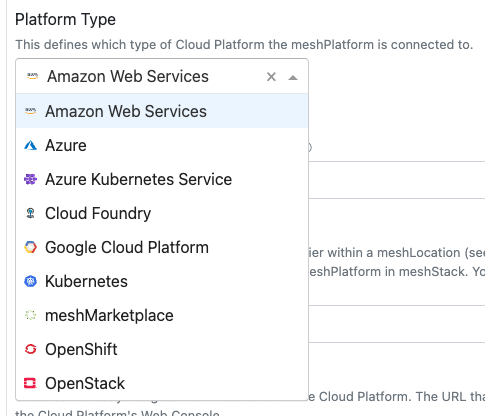Pick meshMarketplace from the dropdown
This screenshot has height=416, width=485.
pos(162,315)
